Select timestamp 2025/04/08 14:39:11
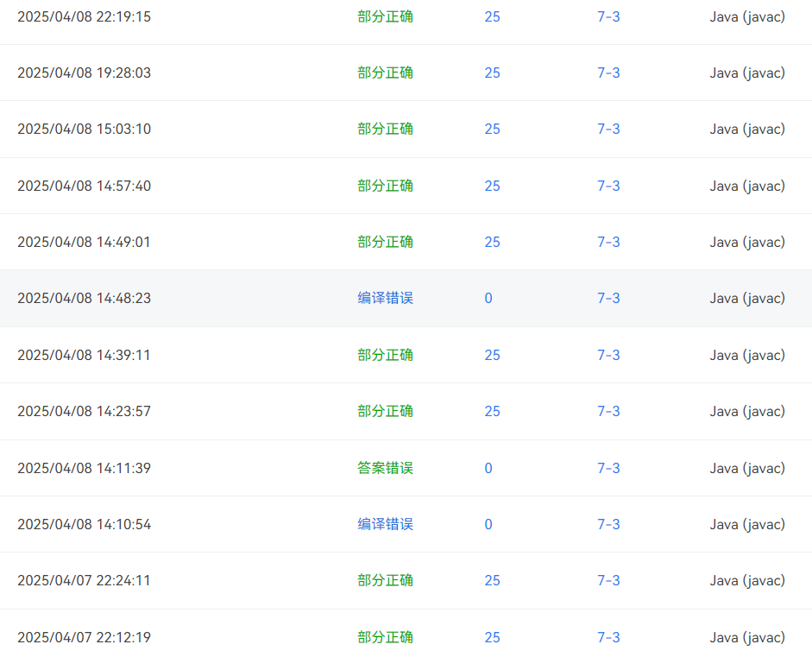The width and height of the screenshot is (812, 657). click(84, 355)
